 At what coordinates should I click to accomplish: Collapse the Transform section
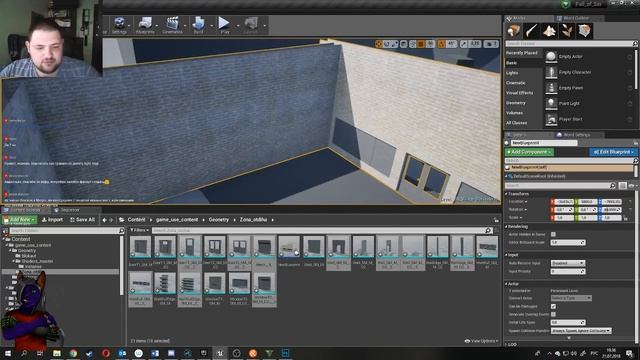click(x=507, y=194)
